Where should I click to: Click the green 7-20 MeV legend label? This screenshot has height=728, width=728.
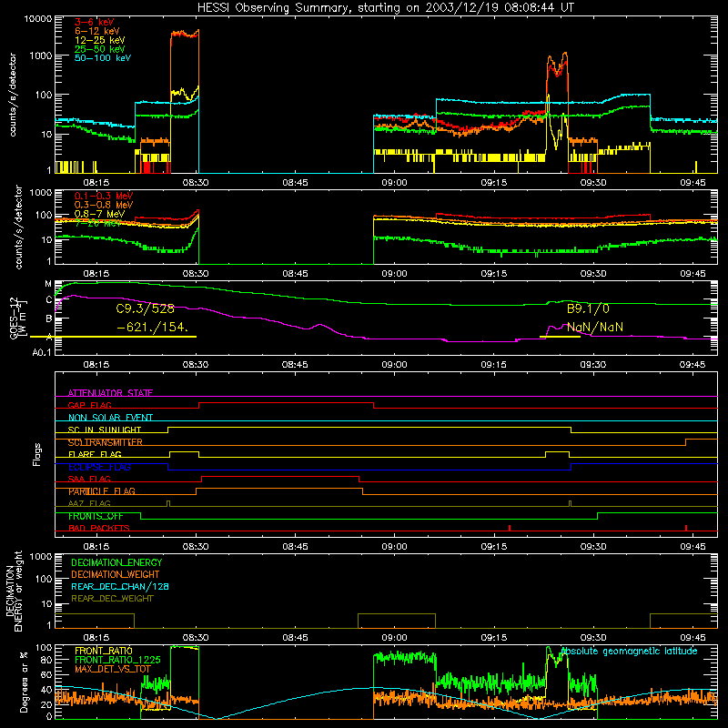98,223
